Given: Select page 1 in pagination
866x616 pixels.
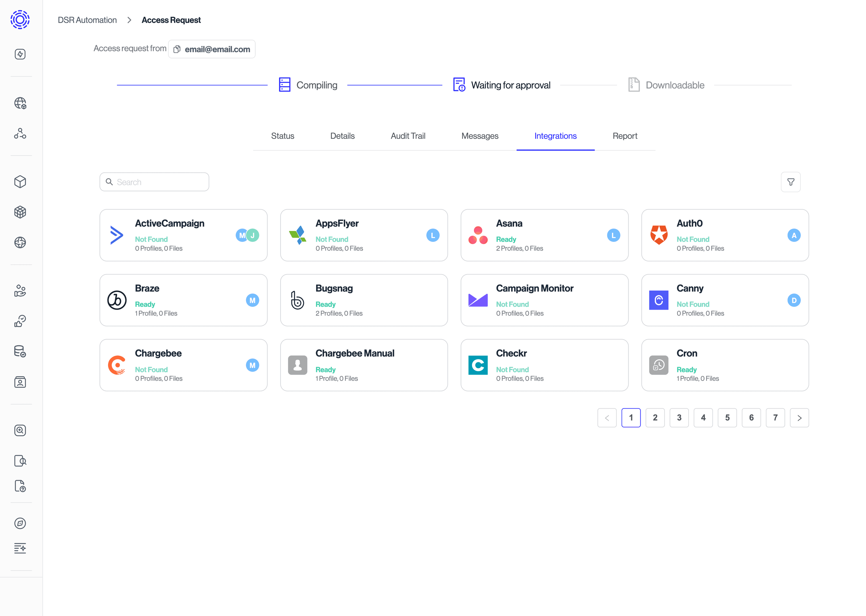Looking at the screenshot, I should [631, 418].
